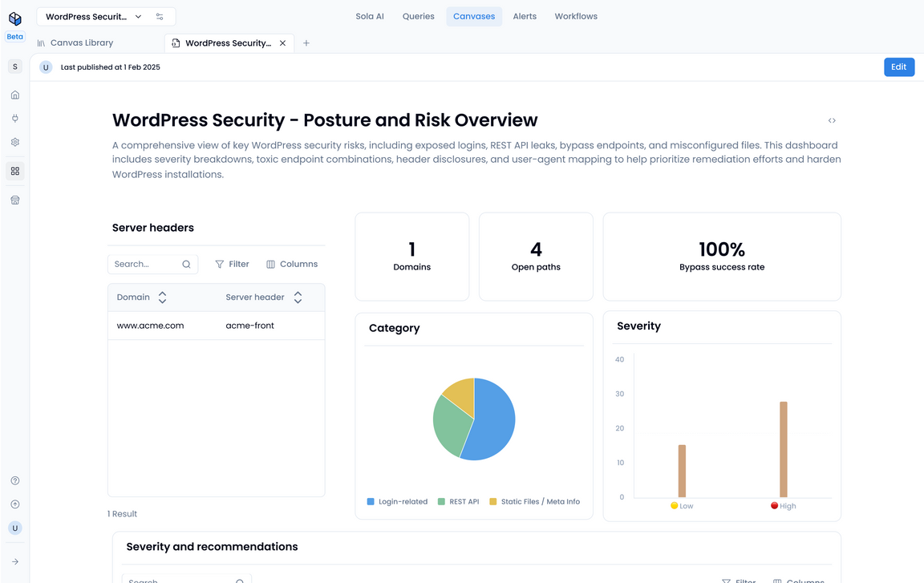Click the REST API legend swatch

pos(441,502)
